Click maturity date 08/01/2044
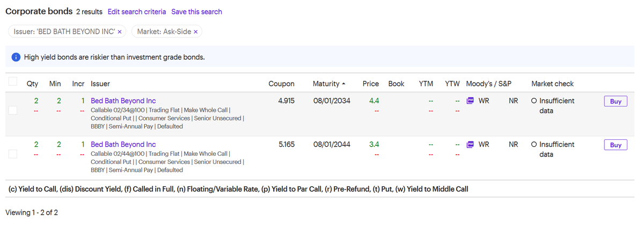The width and height of the screenshot is (644, 226). tap(331, 144)
